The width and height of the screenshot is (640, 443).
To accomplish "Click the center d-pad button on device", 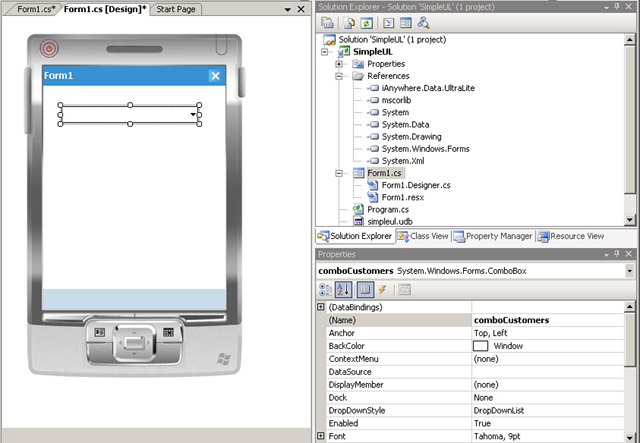I will (x=134, y=343).
